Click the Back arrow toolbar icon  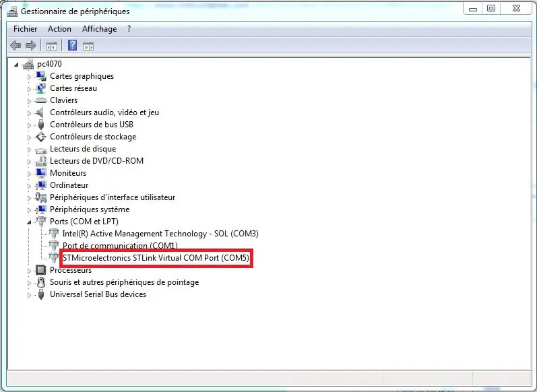(x=15, y=45)
